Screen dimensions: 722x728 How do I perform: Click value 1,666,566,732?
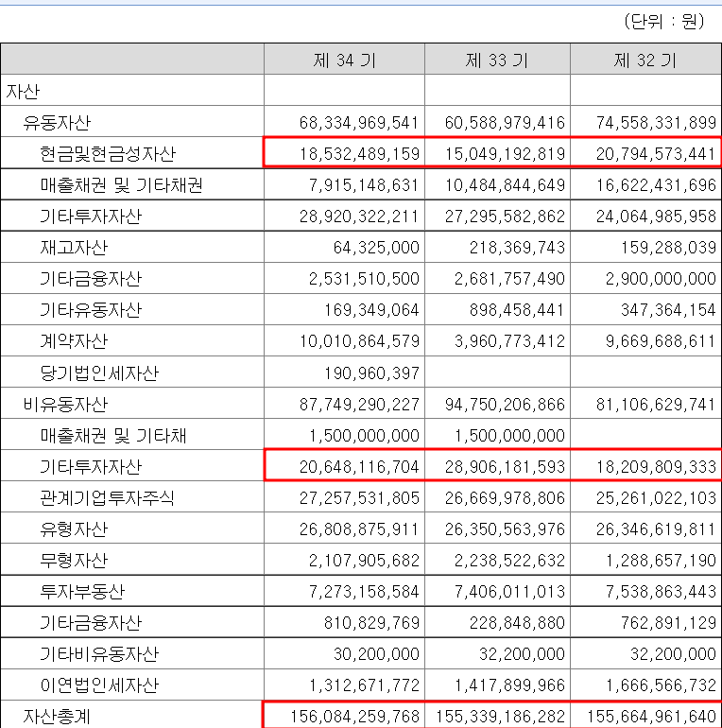click(661, 685)
